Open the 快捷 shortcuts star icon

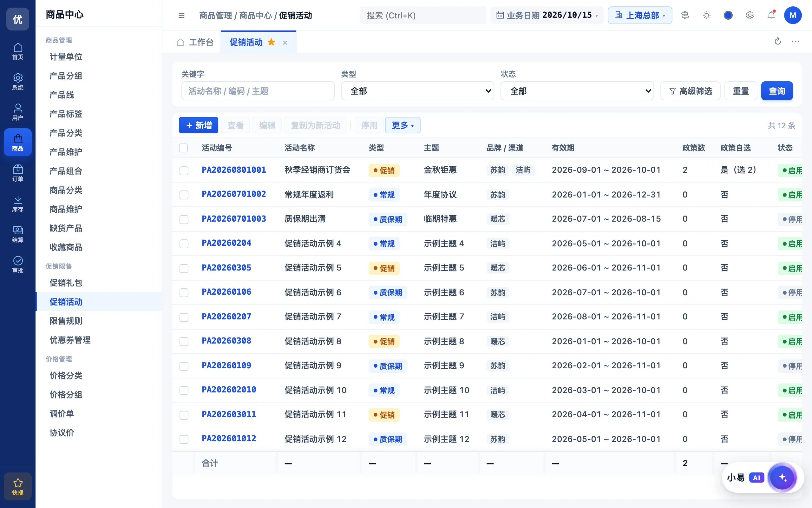[x=18, y=486]
